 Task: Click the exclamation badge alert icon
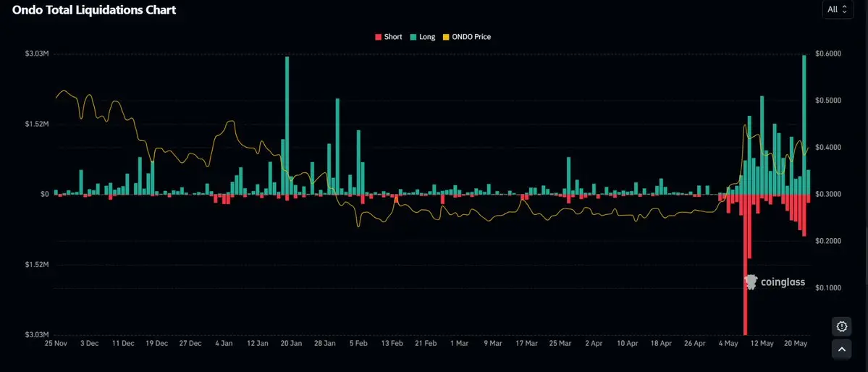coord(841,326)
